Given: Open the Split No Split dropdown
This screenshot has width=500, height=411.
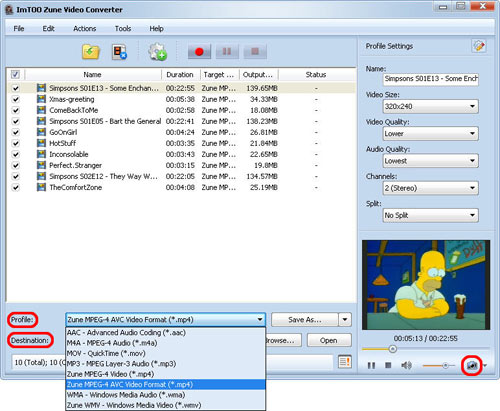Looking at the screenshot, I should (431, 215).
